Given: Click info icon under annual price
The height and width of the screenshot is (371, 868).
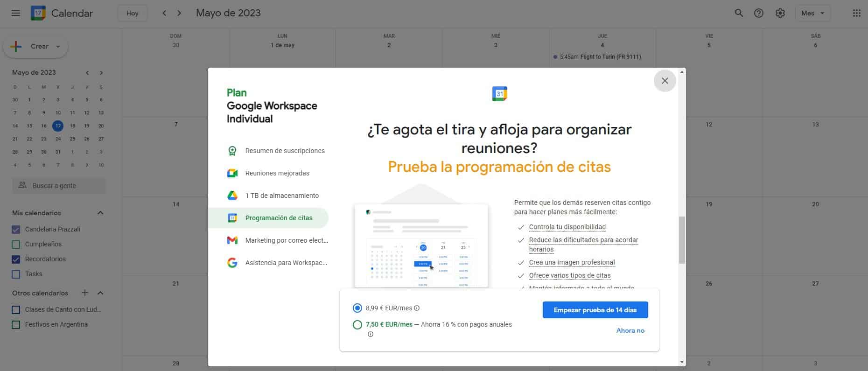Looking at the screenshot, I should (371, 334).
